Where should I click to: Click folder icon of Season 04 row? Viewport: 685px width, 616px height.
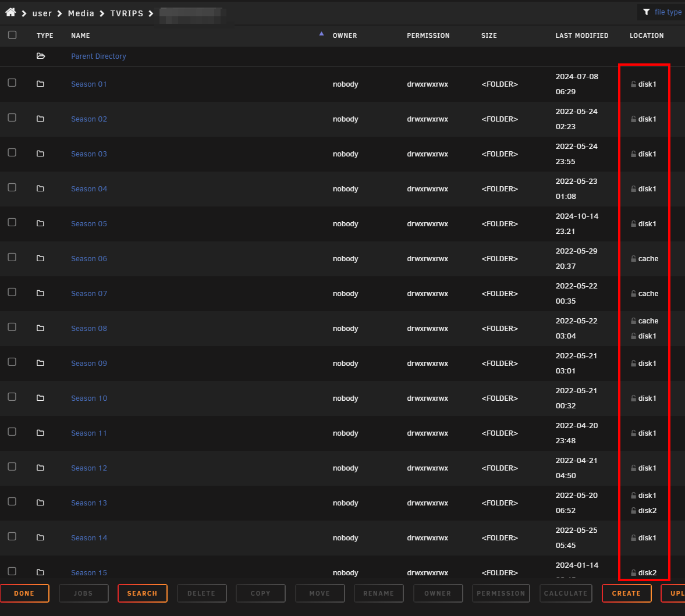pyautogui.click(x=40, y=188)
